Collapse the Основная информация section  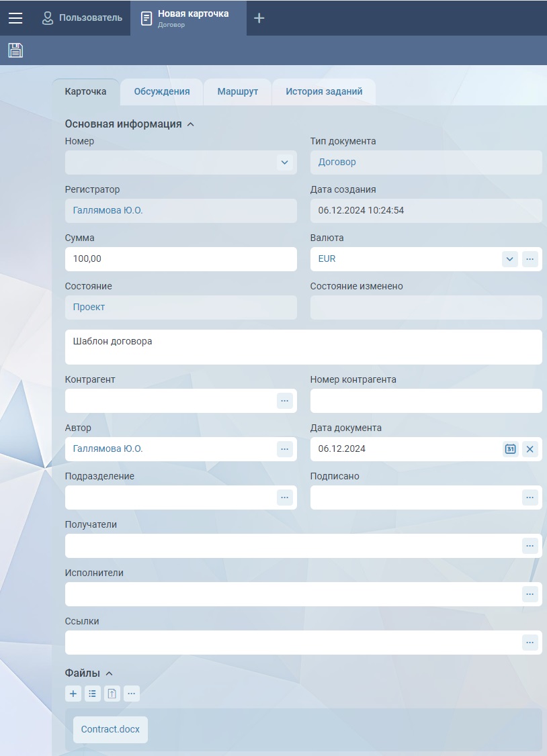coord(190,124)
